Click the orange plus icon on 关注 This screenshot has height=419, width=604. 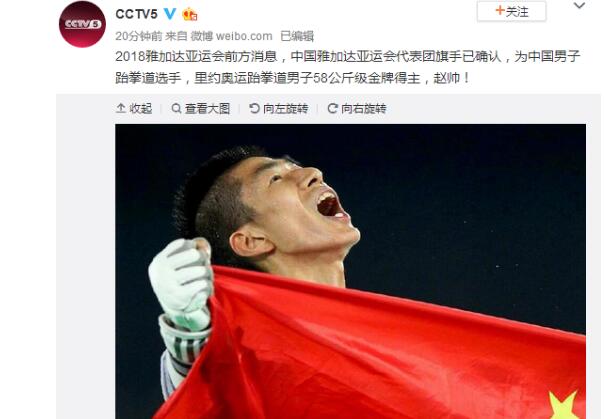coord(500,11)
